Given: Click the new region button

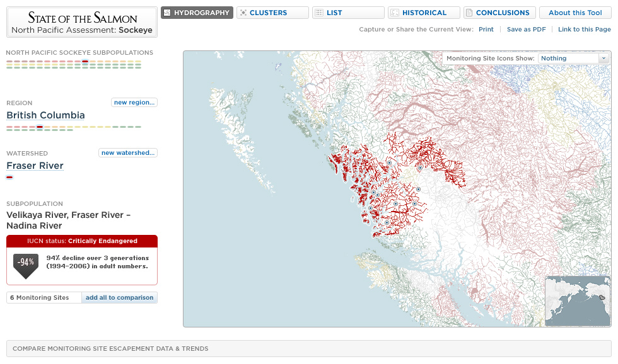Looking at the screenshot, I should point(134,102).
